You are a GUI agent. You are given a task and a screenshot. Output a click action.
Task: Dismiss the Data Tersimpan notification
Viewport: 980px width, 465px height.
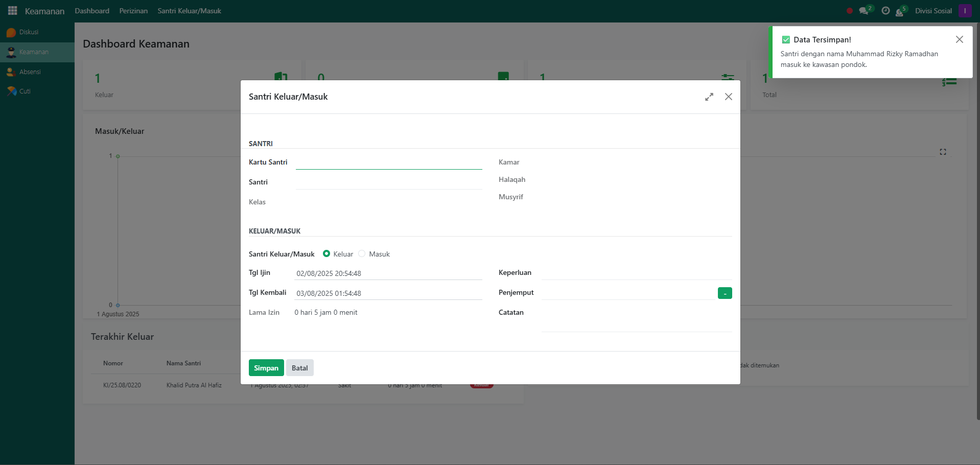tap(959, 40)
